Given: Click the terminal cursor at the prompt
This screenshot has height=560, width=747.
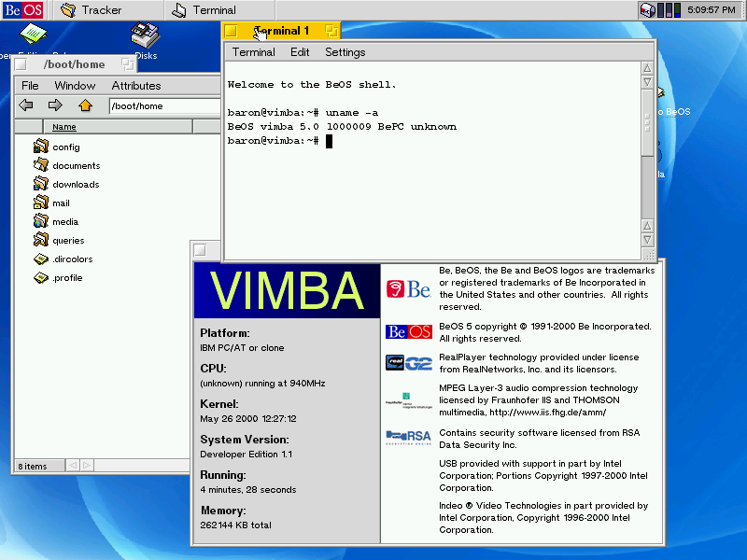Looking at the screenshot, I should (329, 141).
